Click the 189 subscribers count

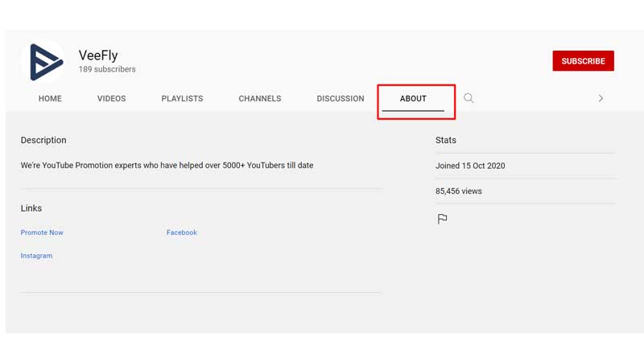point(107,69)
